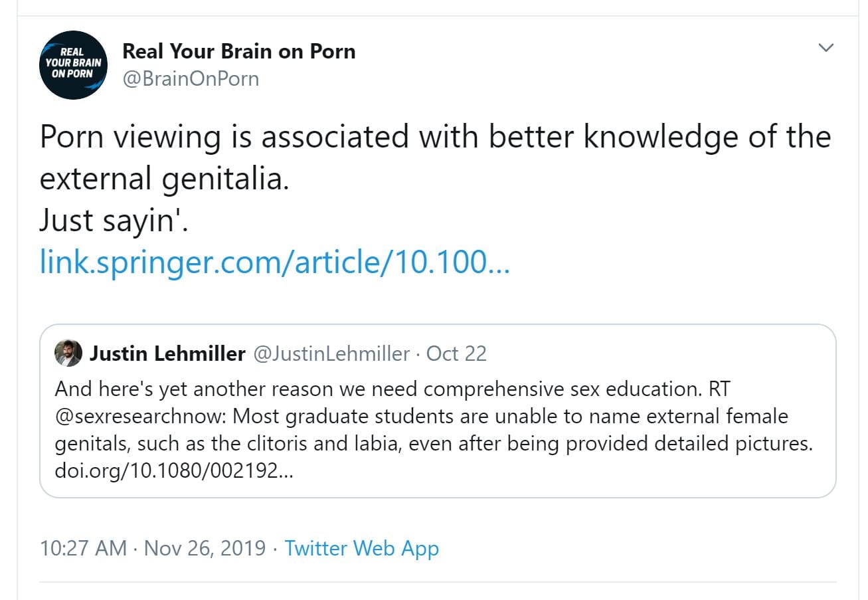
Task: Click the "external genitalia." line of main tweet
Action: pos(164,179)
